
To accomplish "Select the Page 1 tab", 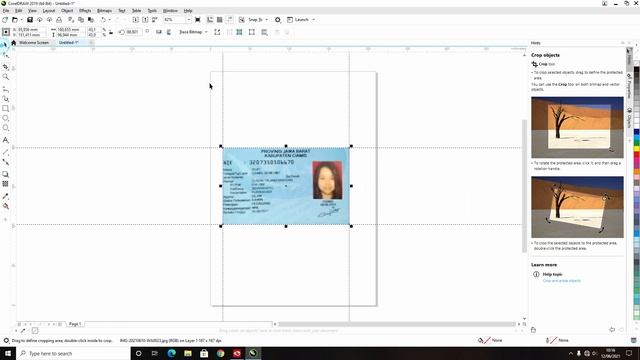I will (75, 324).
